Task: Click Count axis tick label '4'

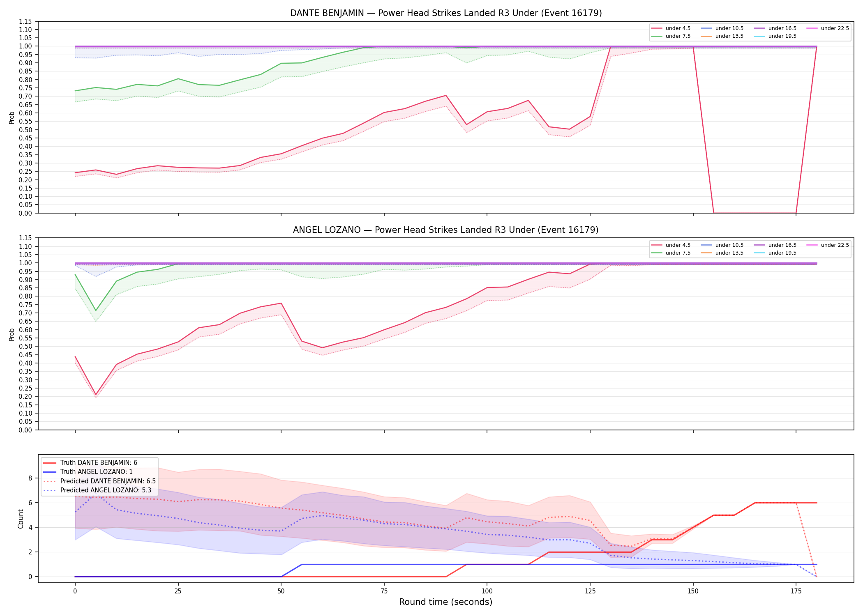Action: (x=30, y=527)
